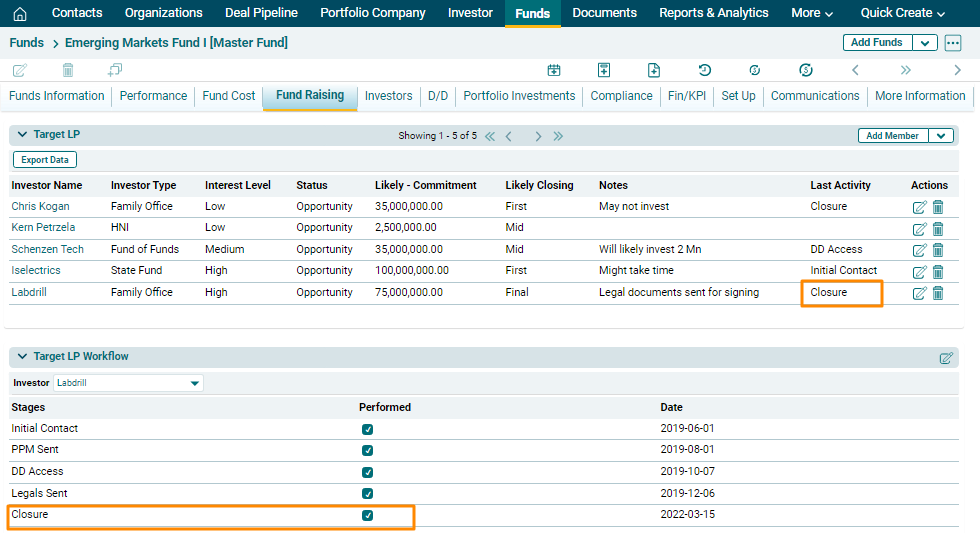Click the Funds breadcrumb link
980x533 pixels.
tap(26, 43)
